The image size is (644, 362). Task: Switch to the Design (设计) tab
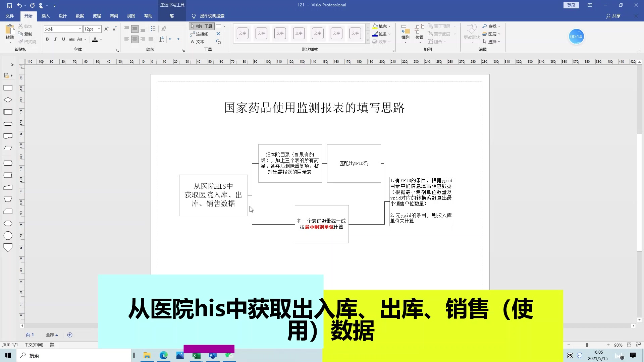62,16
